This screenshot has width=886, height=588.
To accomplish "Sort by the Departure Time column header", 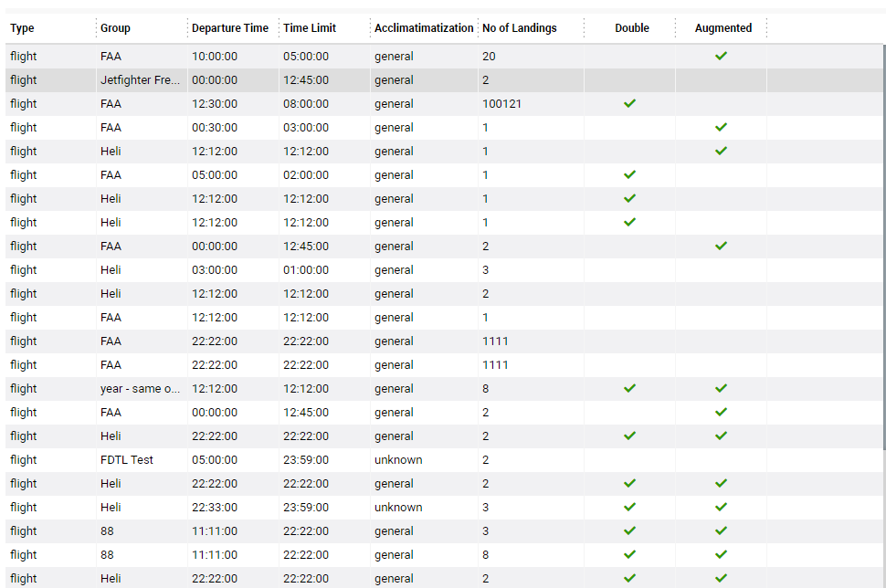I will [230, 28].
